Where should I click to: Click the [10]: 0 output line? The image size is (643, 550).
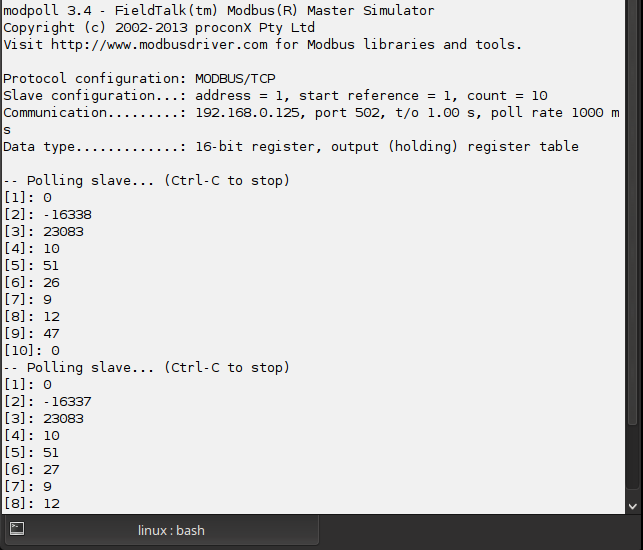[32, 351]
